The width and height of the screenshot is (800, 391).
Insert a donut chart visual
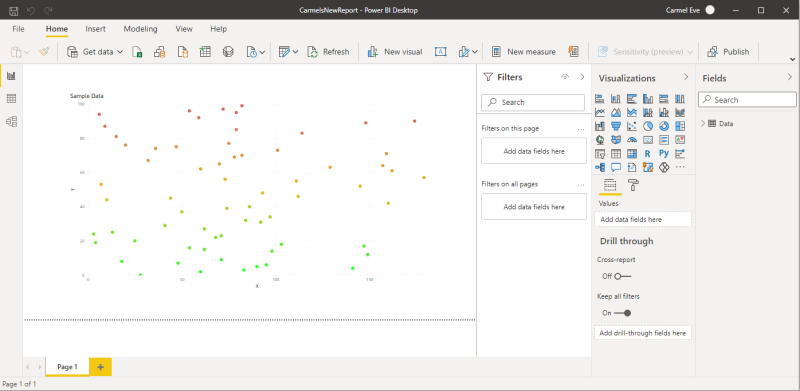pyautogui.click(x=664, y=126)
